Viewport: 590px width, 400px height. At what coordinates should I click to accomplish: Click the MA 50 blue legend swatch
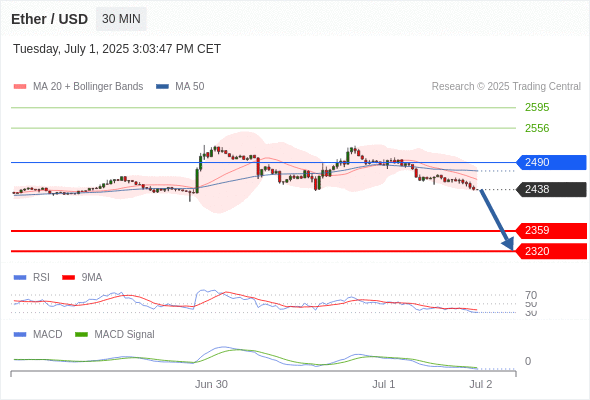pos(162,87)
